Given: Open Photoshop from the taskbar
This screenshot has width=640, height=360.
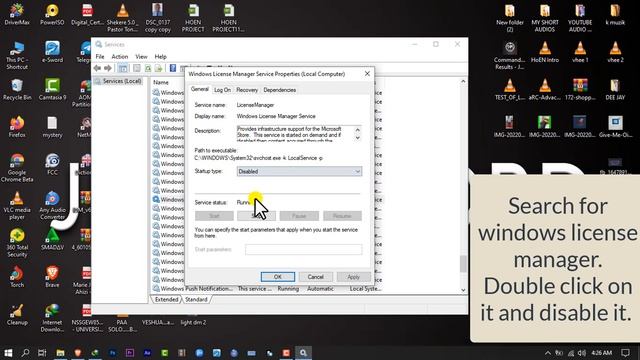Looking at the screenshot, I should (x=113, y=353).
